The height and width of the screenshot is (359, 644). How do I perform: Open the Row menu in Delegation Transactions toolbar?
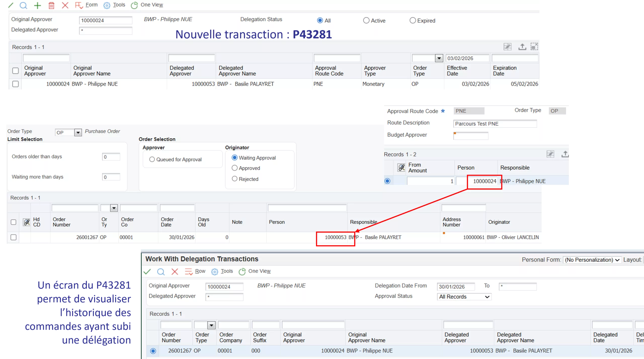pos(200,271)
